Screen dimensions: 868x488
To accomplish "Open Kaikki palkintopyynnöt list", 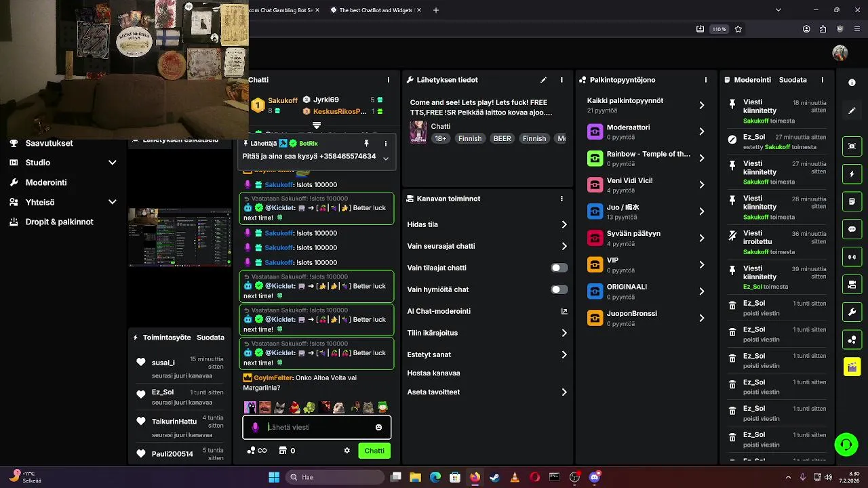I will (x=646, y=105).
